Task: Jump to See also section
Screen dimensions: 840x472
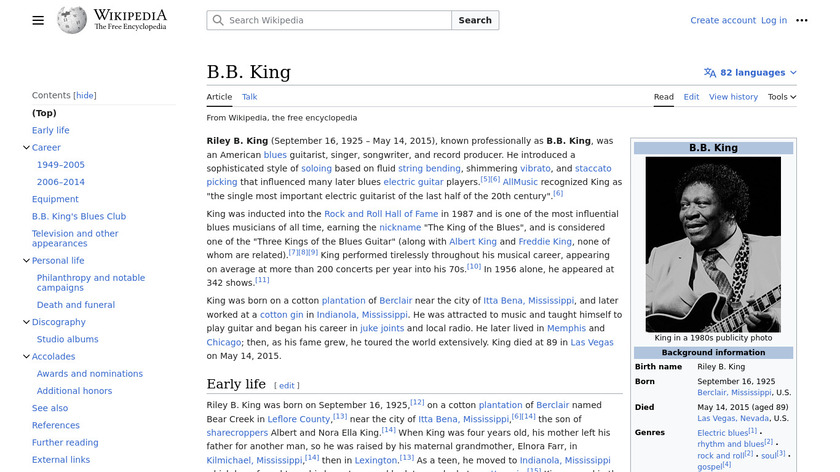Action: (x=50, y=408)
